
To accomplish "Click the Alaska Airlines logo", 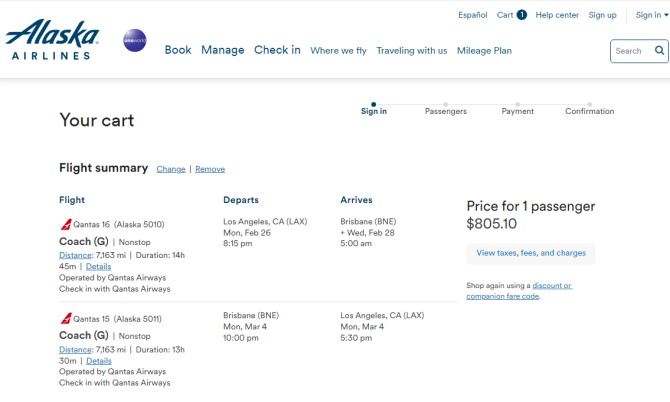I will [52, 39].
